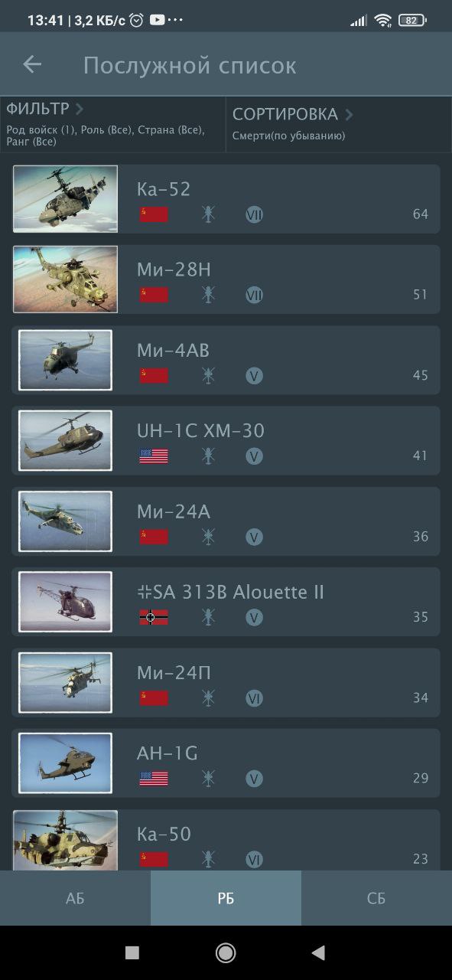Screen dimensions: 452x980
Task: Switch to the СБ tab
Action: [x=376, y=898]
